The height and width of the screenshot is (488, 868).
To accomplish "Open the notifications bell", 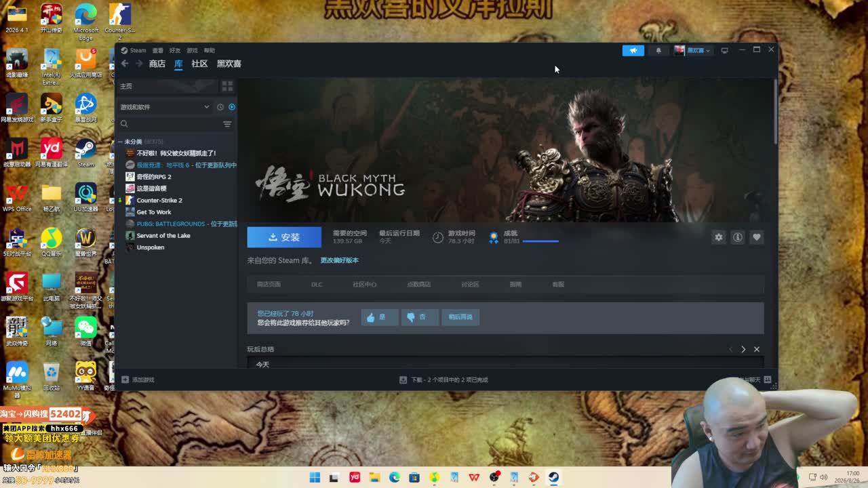I will point(658,50).
